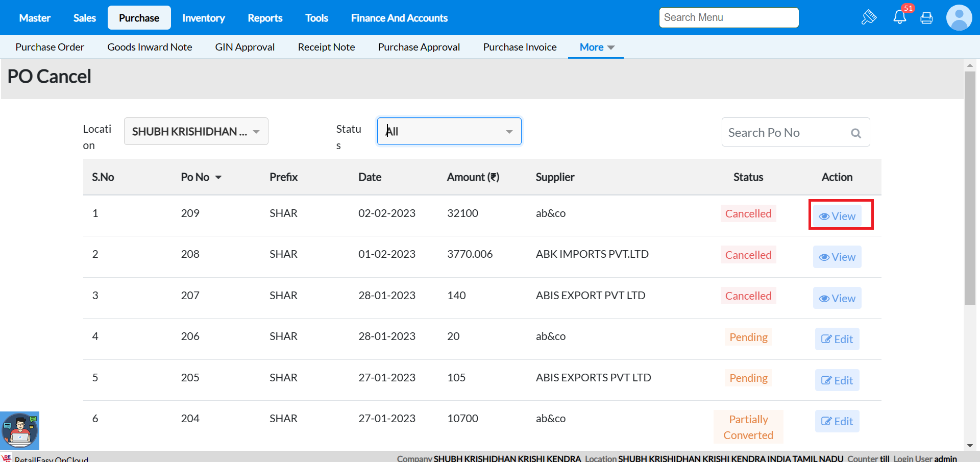
Task: Open the chat support assistant icon
Action: pos(20,430)
